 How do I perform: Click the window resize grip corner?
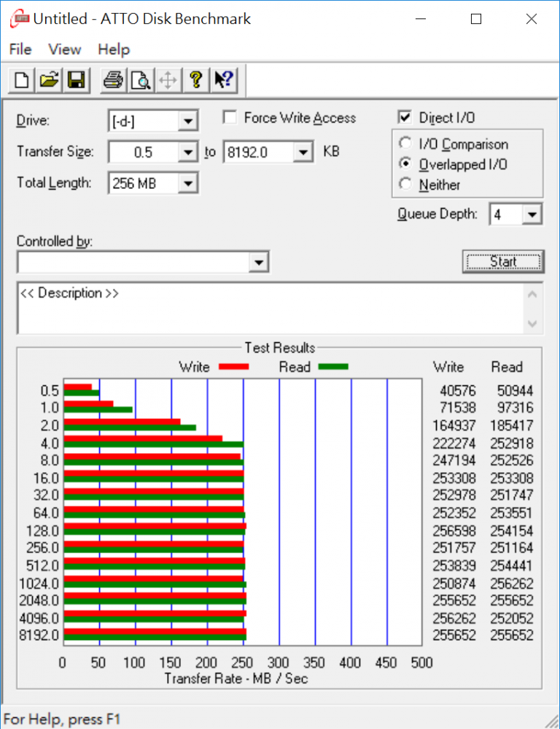point(551,720)
